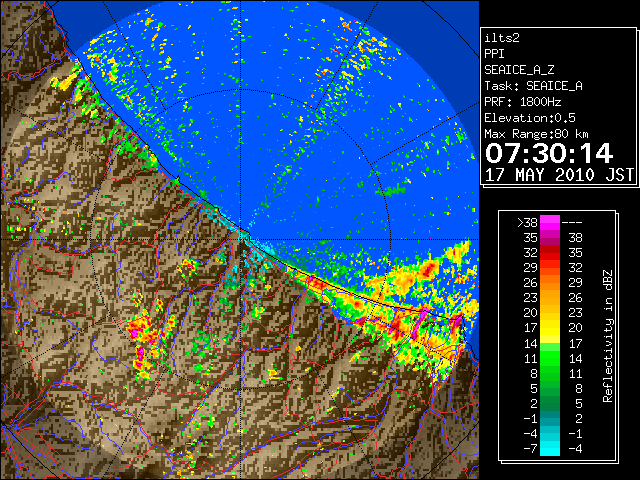This screenshot has width=640, height=480.
Task: Click the '20' value in right legend column
Action: pos(575,328)
